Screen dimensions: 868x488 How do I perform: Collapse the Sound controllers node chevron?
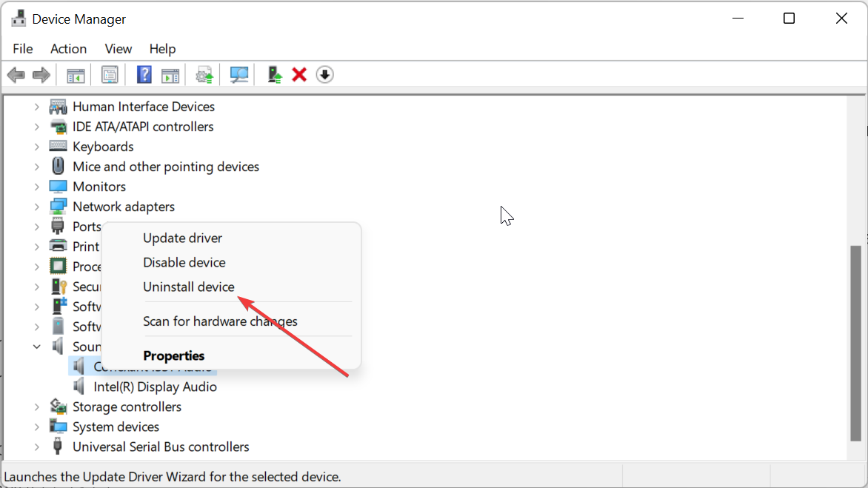36,347
